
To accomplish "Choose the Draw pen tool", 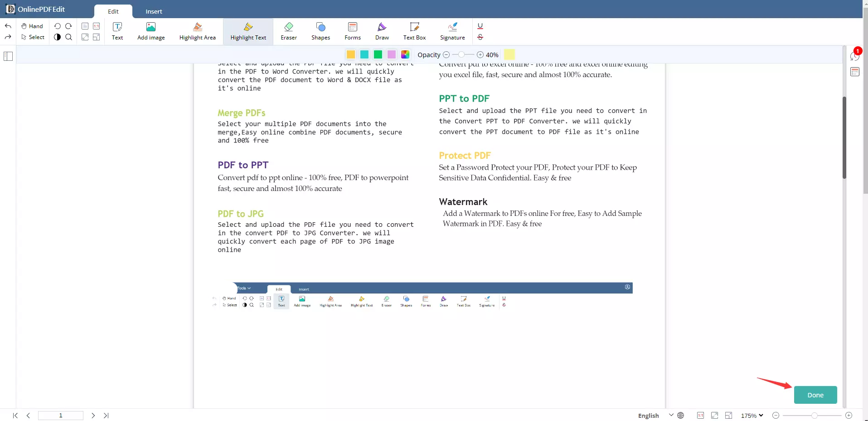I will [382, 31].
